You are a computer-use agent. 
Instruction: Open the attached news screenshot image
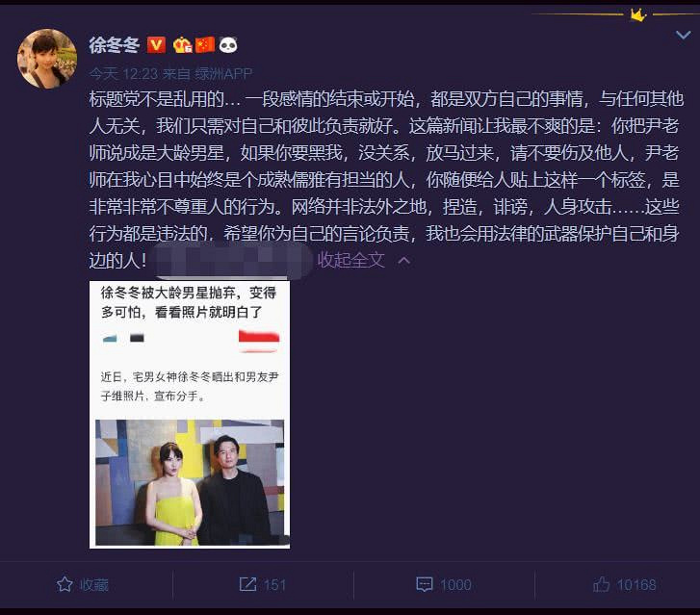(x=190, y=415)
